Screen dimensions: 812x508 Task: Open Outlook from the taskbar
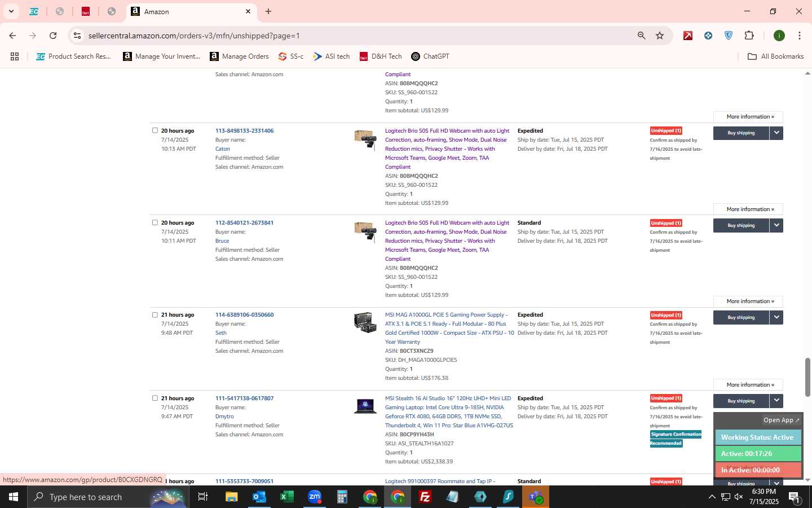pyautogui.click(x=259, y=497)
